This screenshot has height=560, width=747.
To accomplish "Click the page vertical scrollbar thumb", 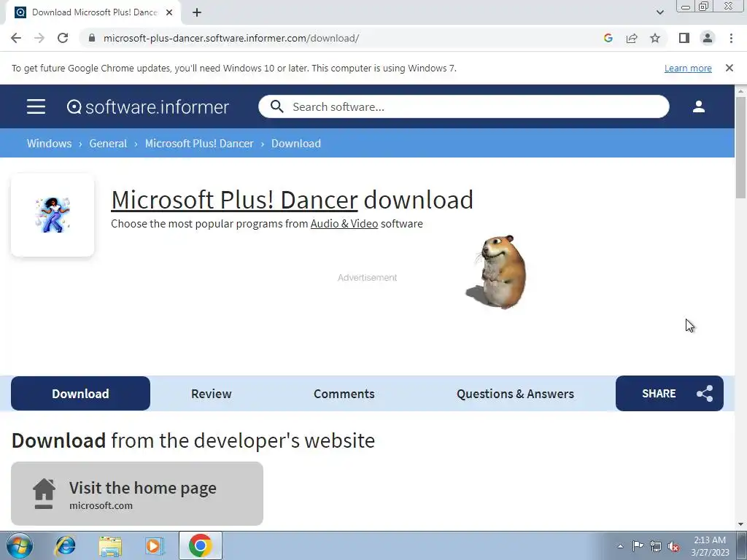I will click(740, 147).
